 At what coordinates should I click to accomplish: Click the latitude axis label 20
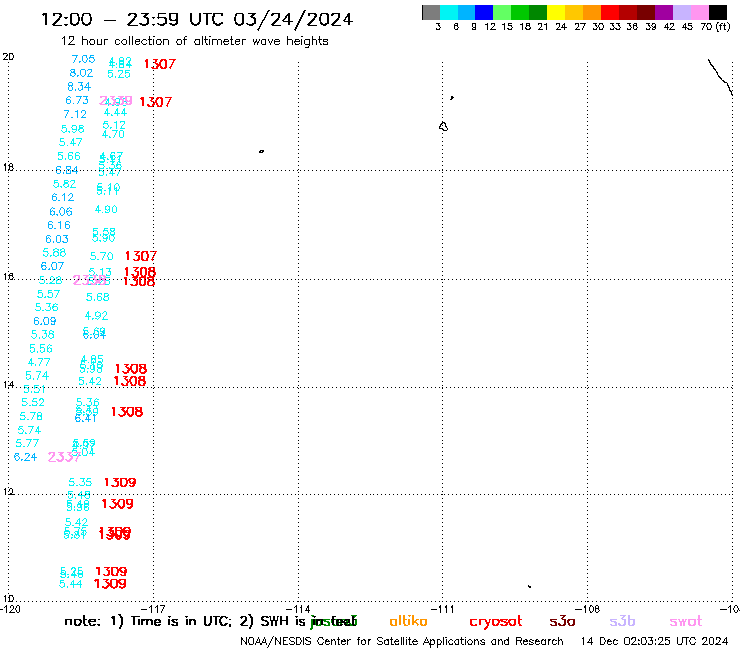click(8, 57)
